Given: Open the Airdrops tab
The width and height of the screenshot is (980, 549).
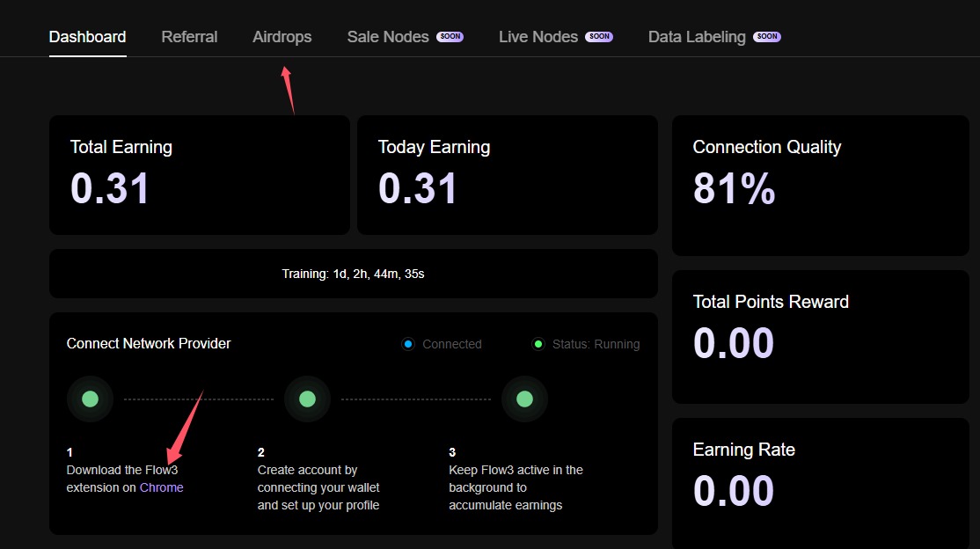Looking at the screenshot, I should [282, 37].
